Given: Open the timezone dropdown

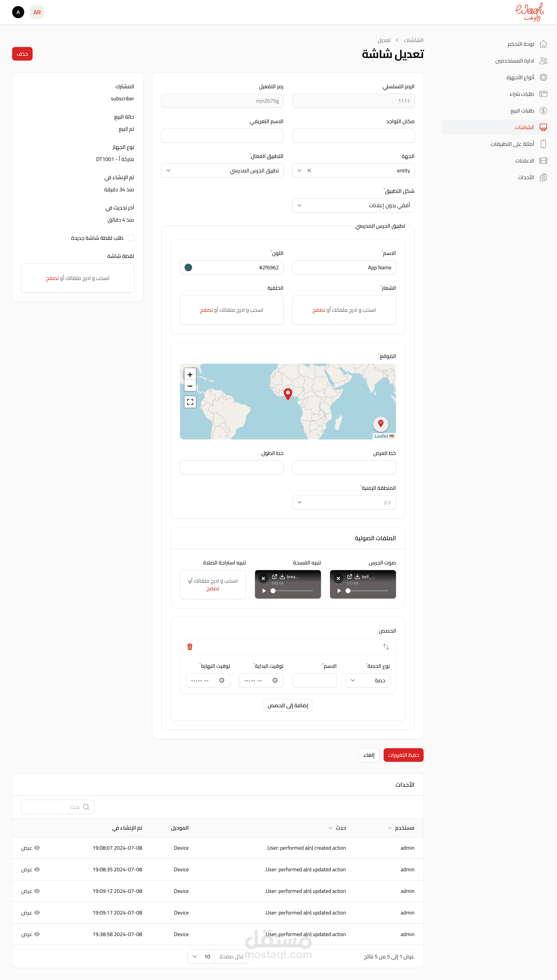Looking at the screenshot, I should pos(343,503).
